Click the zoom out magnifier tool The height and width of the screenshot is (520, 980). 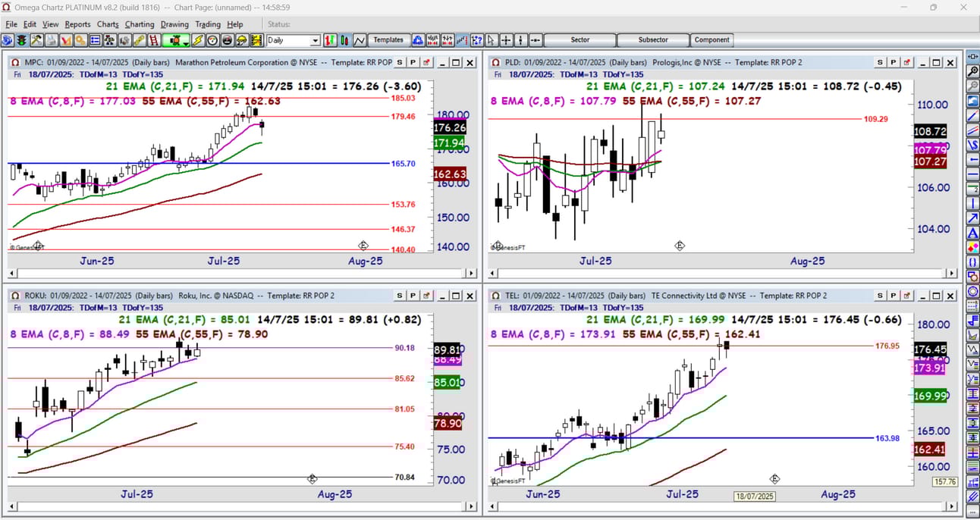pos(972,85)
